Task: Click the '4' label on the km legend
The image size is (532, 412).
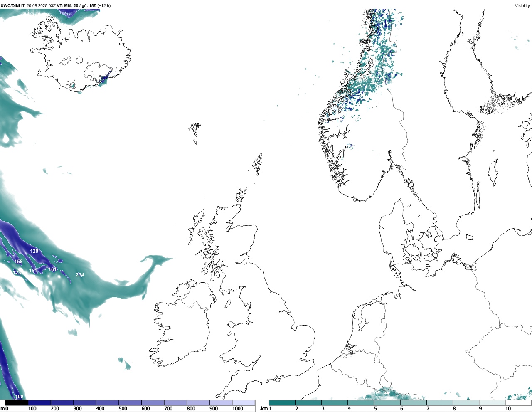Action: (349, 409)
